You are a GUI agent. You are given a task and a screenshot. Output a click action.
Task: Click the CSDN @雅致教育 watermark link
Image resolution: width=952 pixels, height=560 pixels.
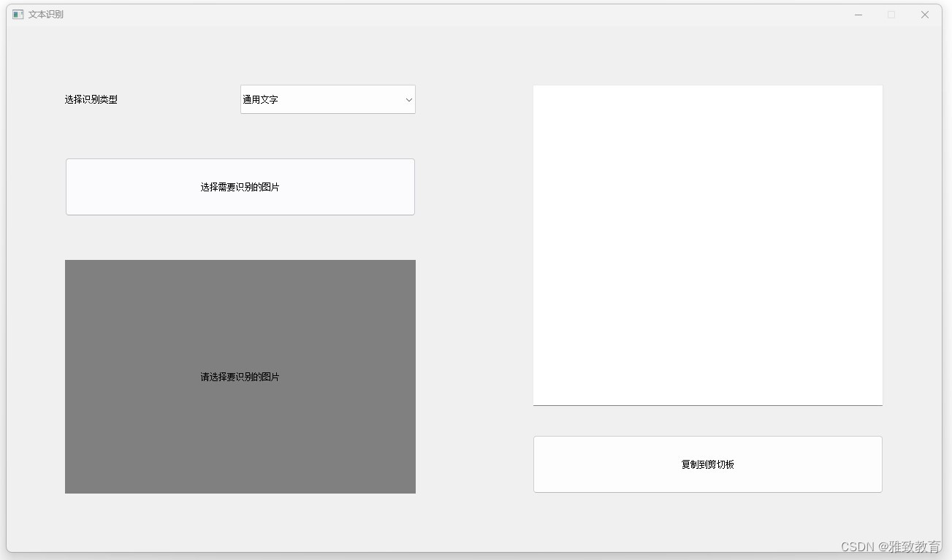pos(891,546)
